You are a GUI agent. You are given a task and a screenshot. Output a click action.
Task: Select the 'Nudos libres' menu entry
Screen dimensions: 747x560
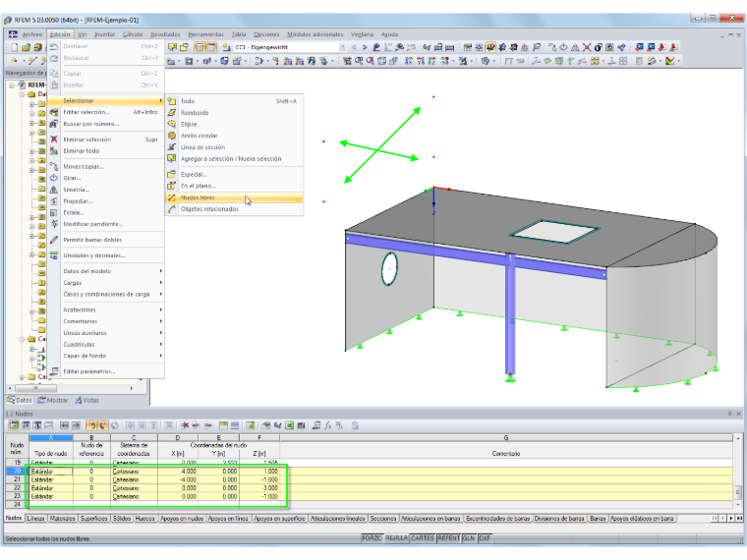click(x=234, y=197)
